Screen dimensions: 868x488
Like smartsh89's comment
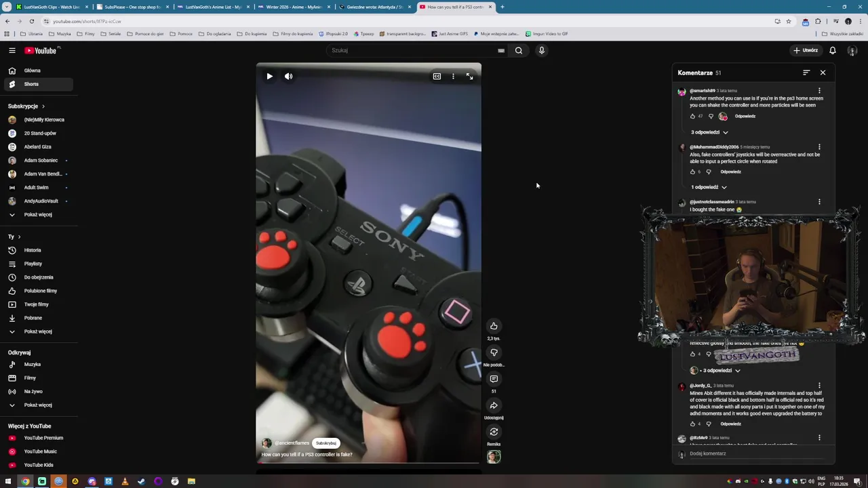tap(692, 117)
